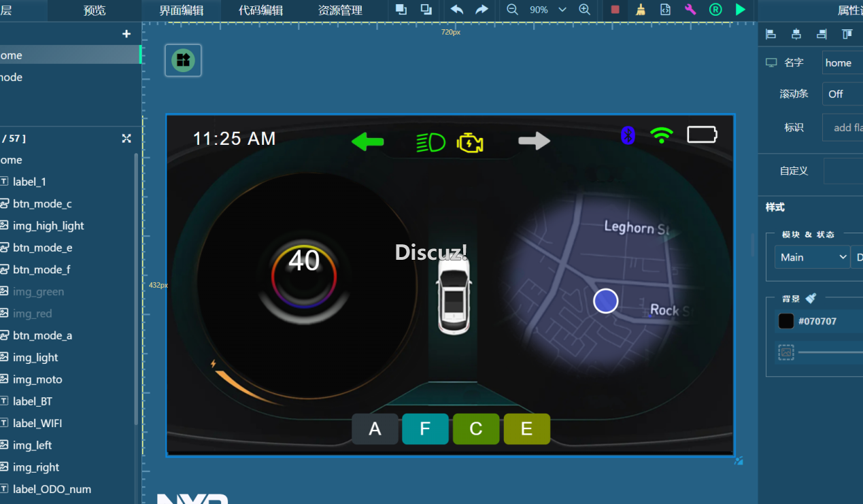Select the green WiFi icon on canvas

[661, 135]
